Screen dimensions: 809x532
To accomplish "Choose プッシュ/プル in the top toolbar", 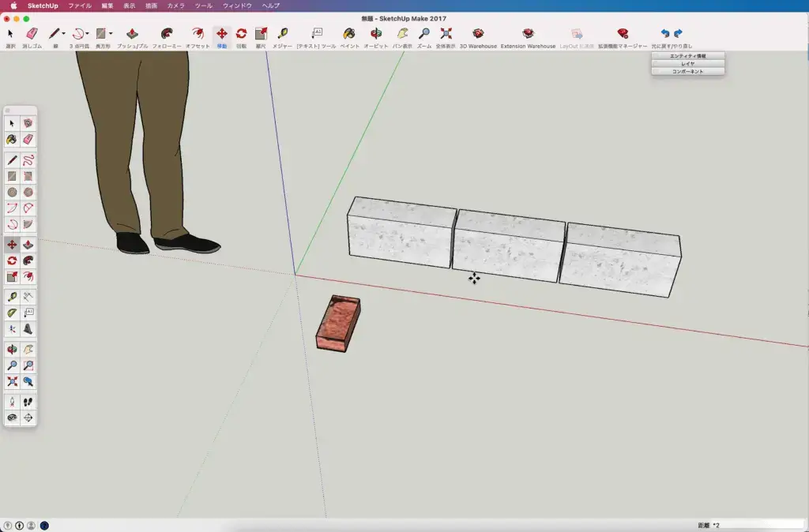I will coord(132,38).
